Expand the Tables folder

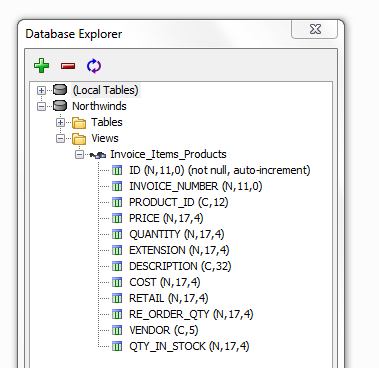pos(60,122)
